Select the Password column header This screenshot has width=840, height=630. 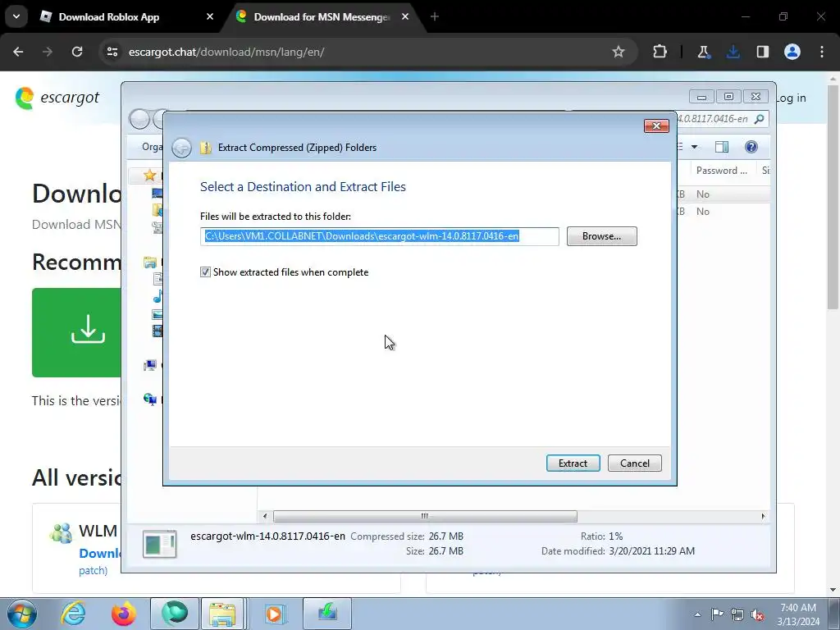click(721, 171)
